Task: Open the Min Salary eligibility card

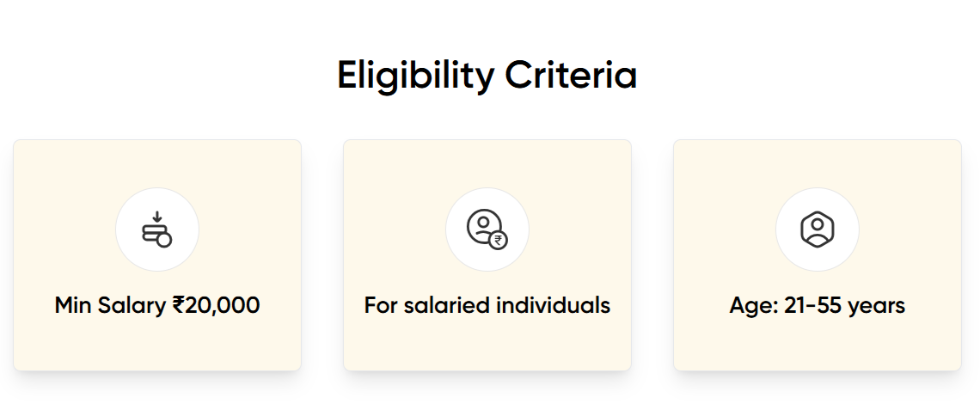Action: [157, 344]
